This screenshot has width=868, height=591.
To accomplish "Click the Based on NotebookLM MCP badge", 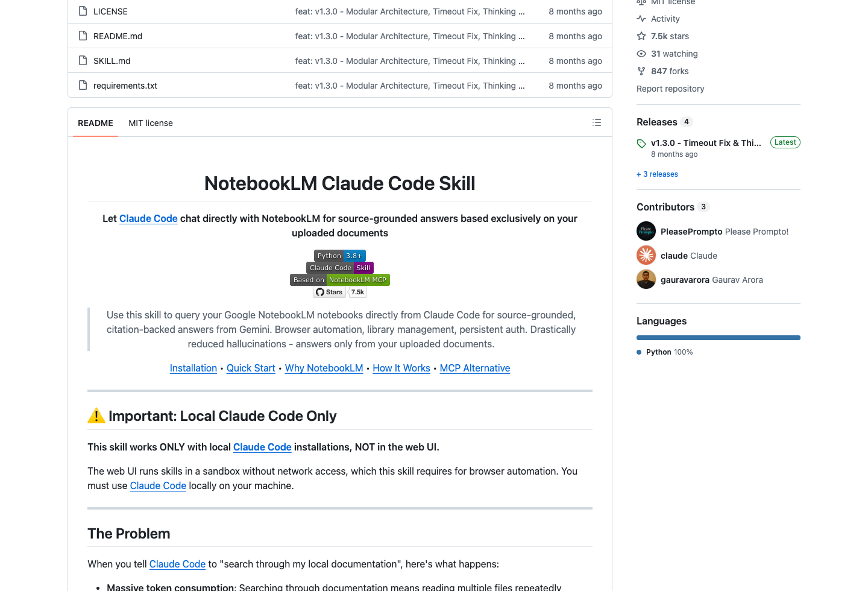I will click(340, 280).
